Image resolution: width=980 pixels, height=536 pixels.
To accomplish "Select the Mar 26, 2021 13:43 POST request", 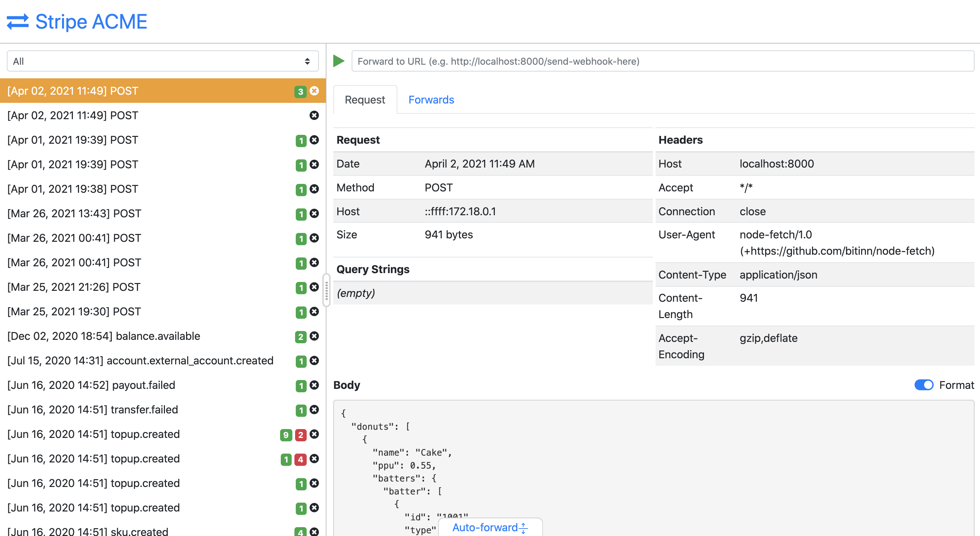I will (x=163, y=213).
